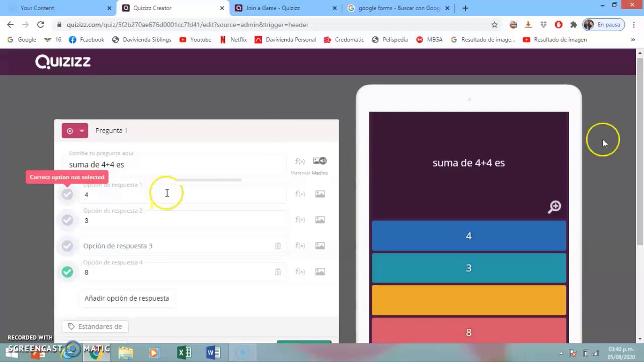The height and width of the screenshot is (362, 644).
Task: Open the profile 'En pausa' button
Action: [x=603, y=25]
